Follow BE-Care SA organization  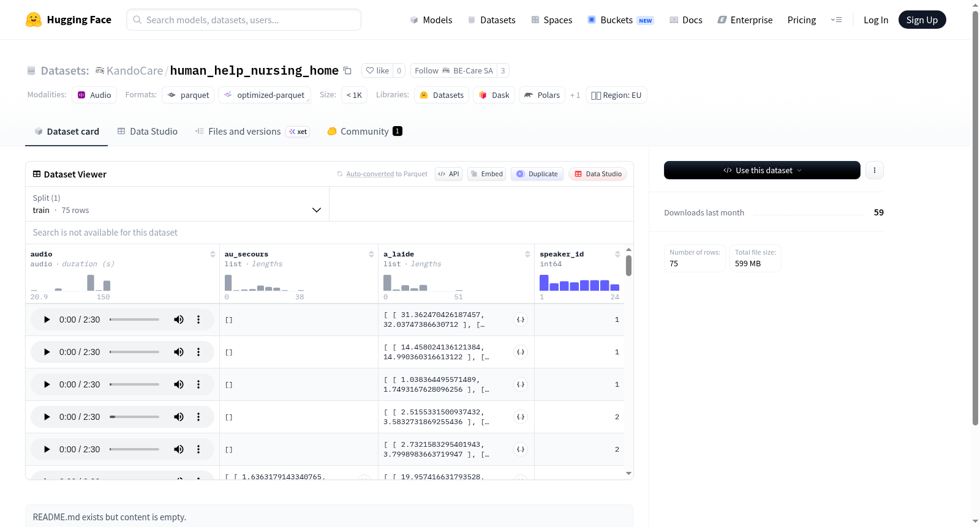coord(454,70)
